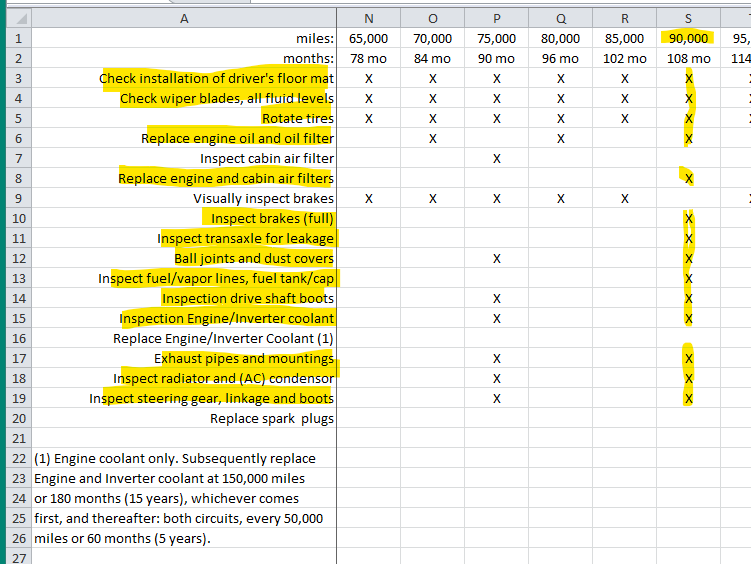
Task: Click 'Replace Engine/Inverter Coolant (1)' cell
Action: point(184,338)
